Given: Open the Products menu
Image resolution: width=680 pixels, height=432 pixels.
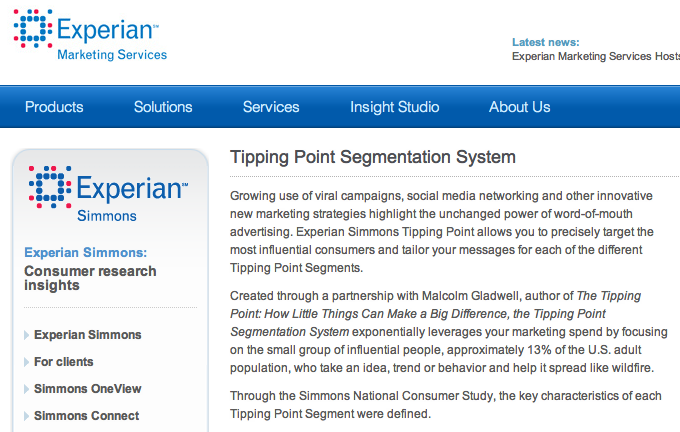Looking at the screenshot, I should click(x=54, y=107).
